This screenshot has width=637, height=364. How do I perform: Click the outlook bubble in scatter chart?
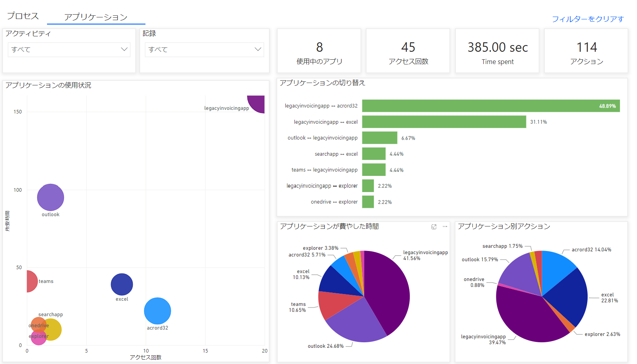pos(51,197)
